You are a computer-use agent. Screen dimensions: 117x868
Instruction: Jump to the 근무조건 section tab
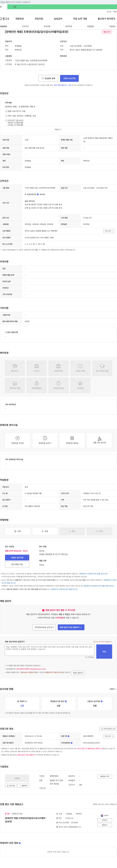coord(25,26)
